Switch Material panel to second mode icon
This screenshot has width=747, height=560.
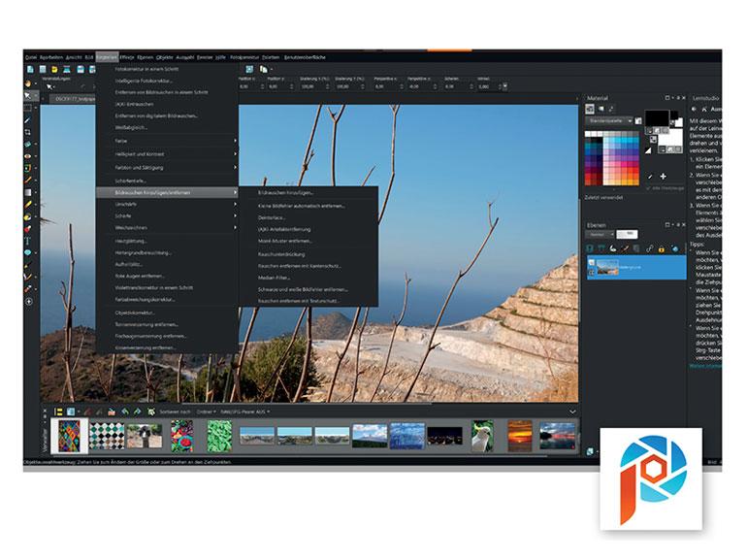tap(601, 109)
